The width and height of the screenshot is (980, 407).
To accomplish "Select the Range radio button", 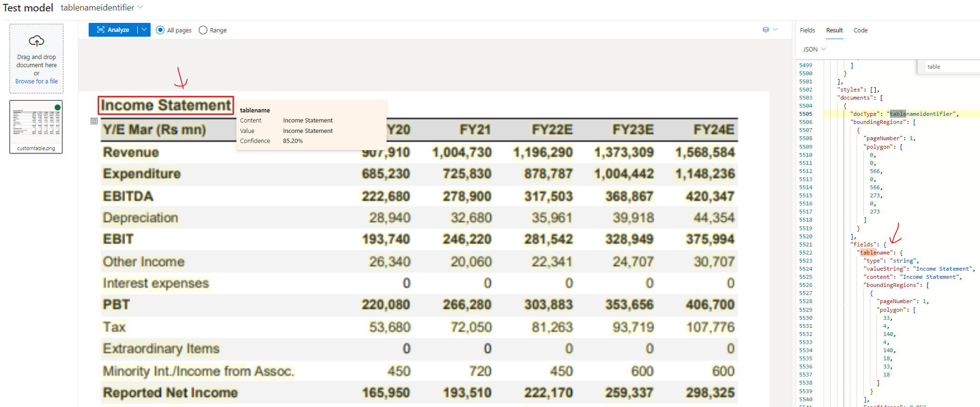I will click(x=203, y=30).
